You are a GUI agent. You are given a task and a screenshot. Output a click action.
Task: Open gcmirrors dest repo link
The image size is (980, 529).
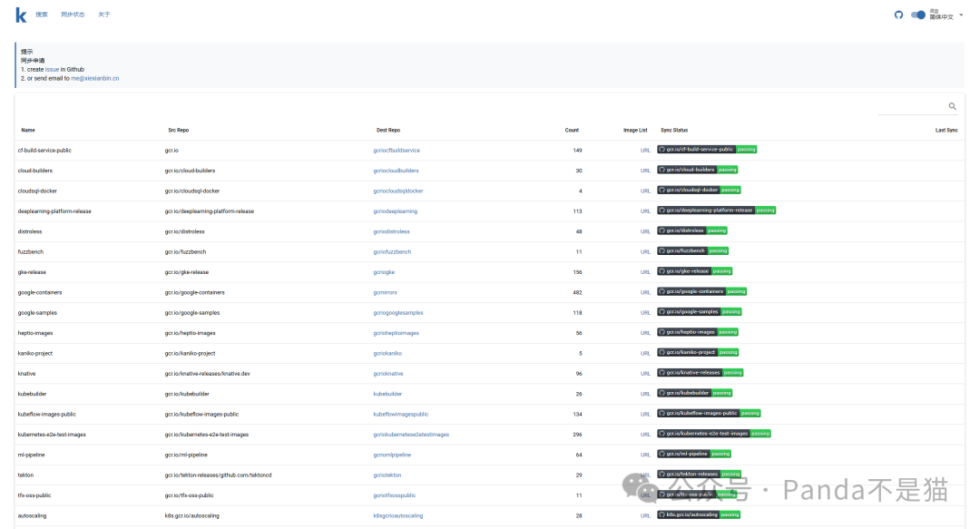pyautogui.click(x=385, y=293)
